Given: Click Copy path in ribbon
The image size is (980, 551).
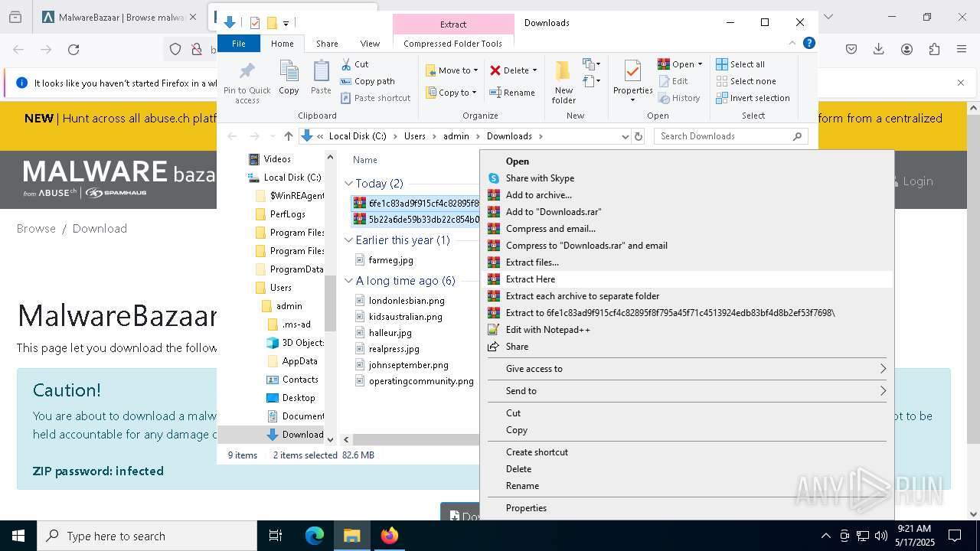Looking at the screenshot, I should coord(367,81).
